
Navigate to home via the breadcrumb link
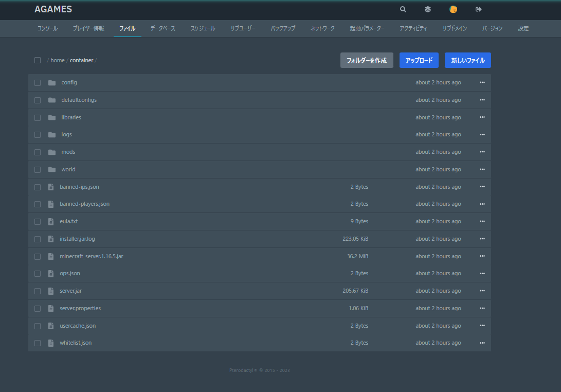(58, 60)
